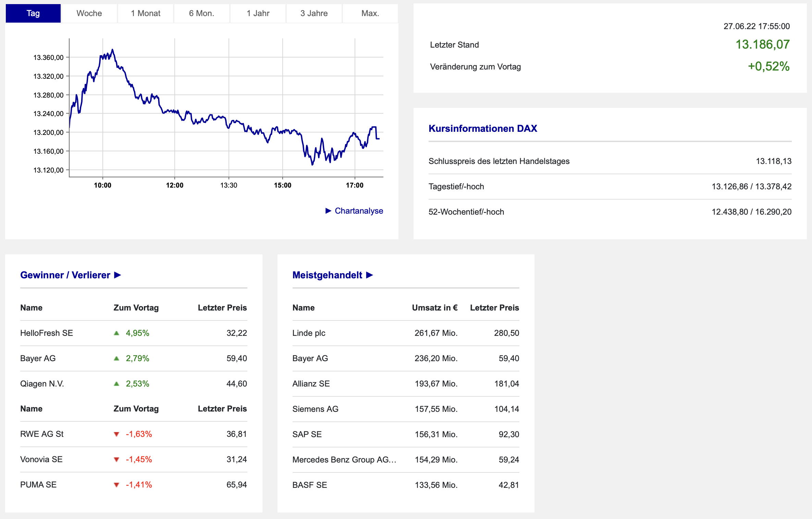
Task: Click green up triangle next to Qiagen N.V.
Action: (x=116, y=384)
